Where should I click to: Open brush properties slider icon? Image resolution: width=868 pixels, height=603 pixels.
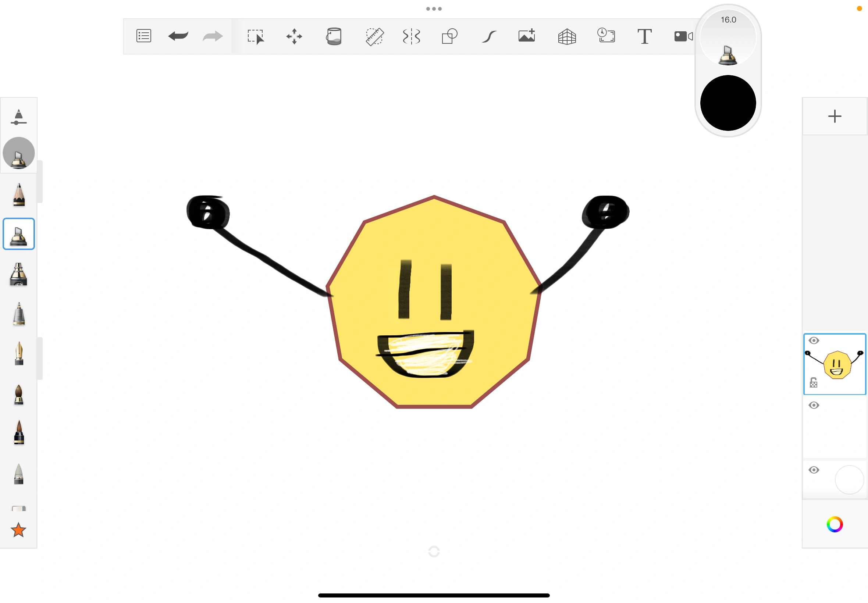[x=18, y=117]
